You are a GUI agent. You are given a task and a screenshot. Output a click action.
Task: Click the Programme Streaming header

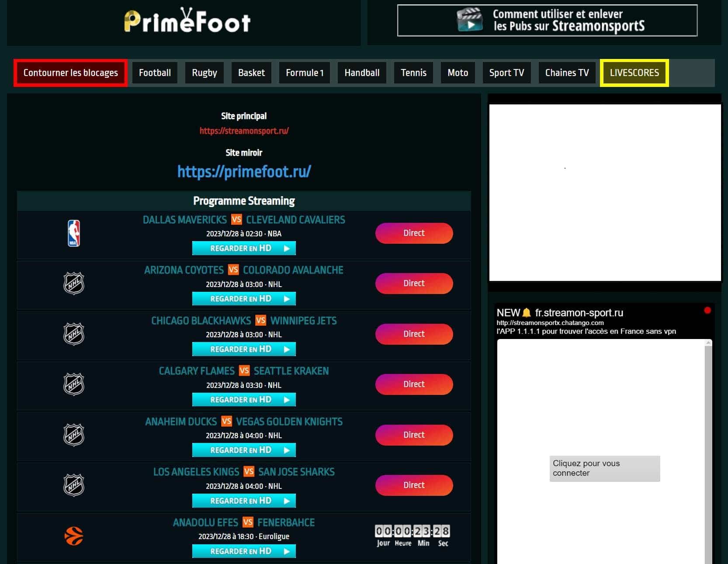(244, 201)
